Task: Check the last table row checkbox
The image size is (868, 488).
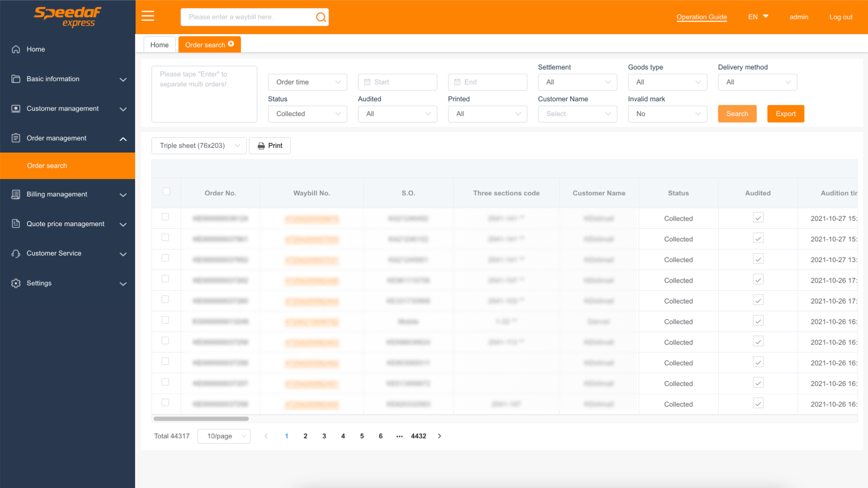Action: tap(165, 402)
